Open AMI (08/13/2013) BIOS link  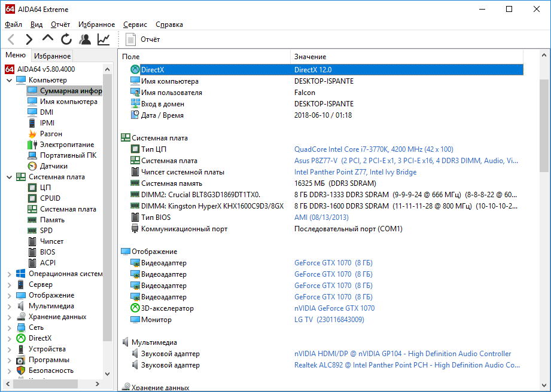(321, 218)
